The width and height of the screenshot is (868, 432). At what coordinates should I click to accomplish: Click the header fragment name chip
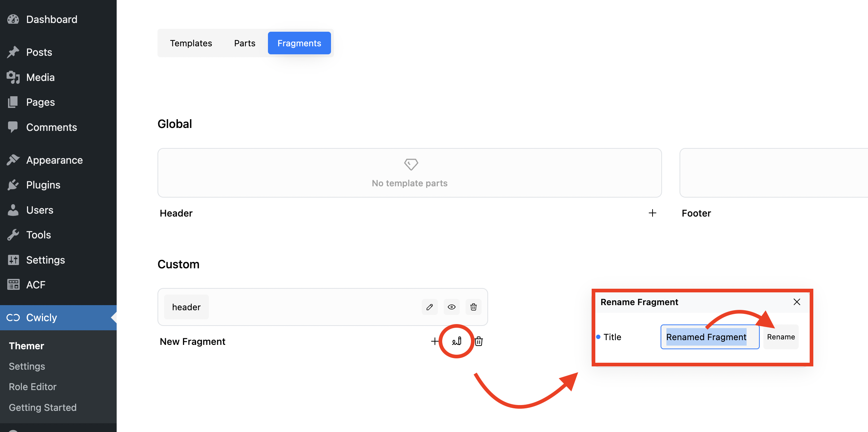pos(186,307)
